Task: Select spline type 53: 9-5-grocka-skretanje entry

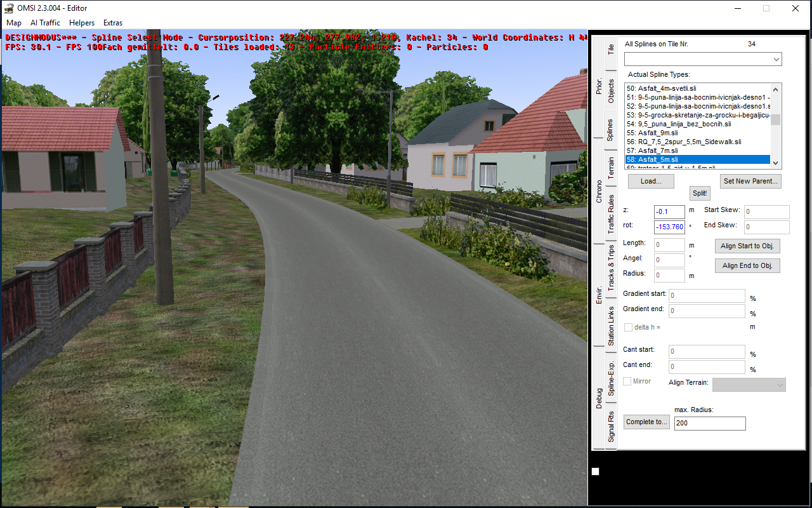Action: 698,115
